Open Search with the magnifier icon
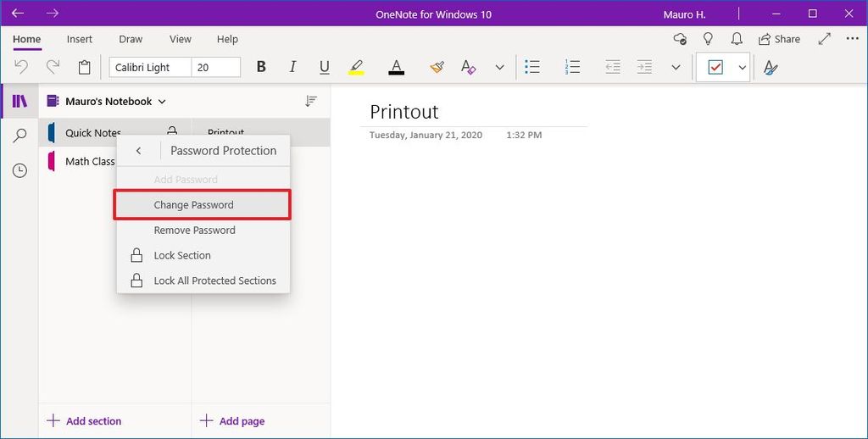Screen dimensions: 868x439 (x=20, y=135)
